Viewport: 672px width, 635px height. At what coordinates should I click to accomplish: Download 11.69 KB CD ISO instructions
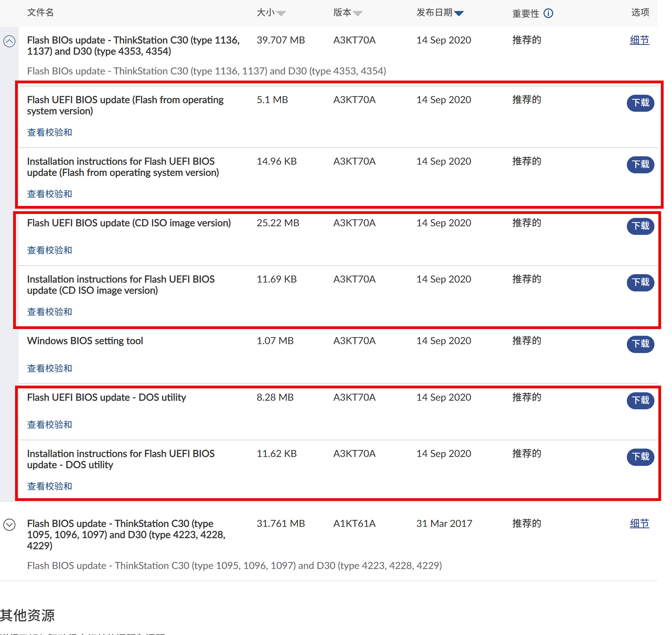640,282
